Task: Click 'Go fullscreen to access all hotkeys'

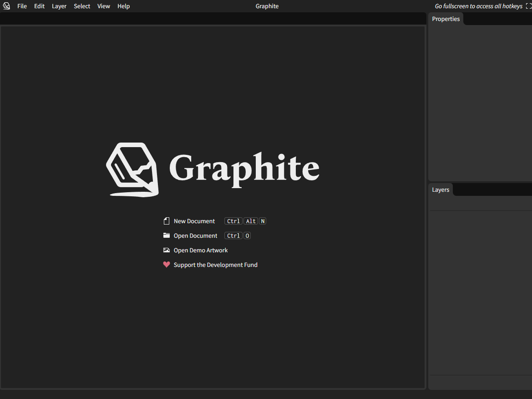Action: point(478,6)
